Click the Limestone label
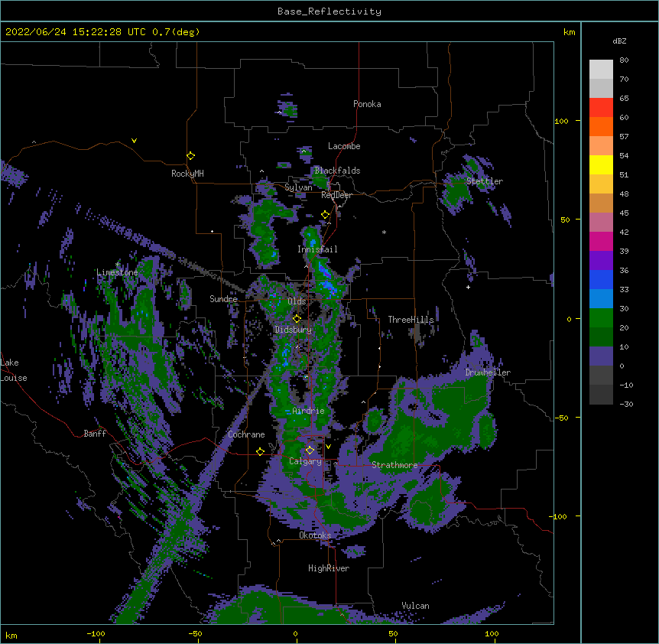 pyautogui.click(x=117, y=272)
